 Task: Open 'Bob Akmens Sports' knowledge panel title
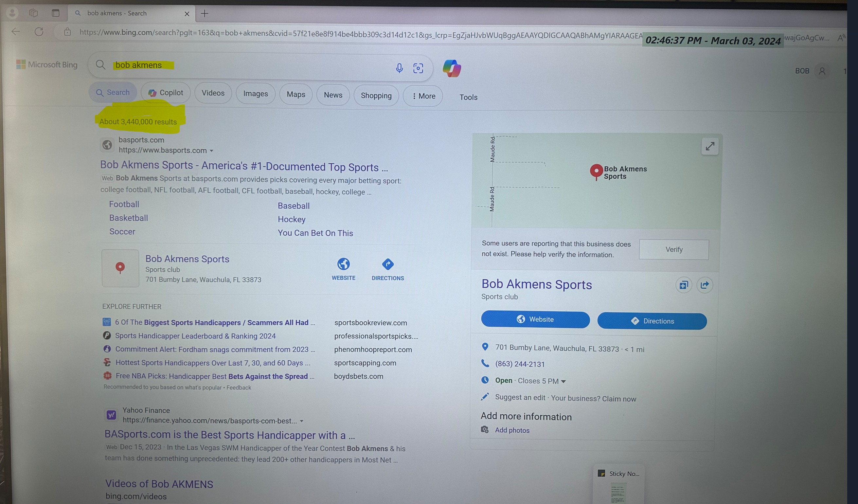(537, 284)
